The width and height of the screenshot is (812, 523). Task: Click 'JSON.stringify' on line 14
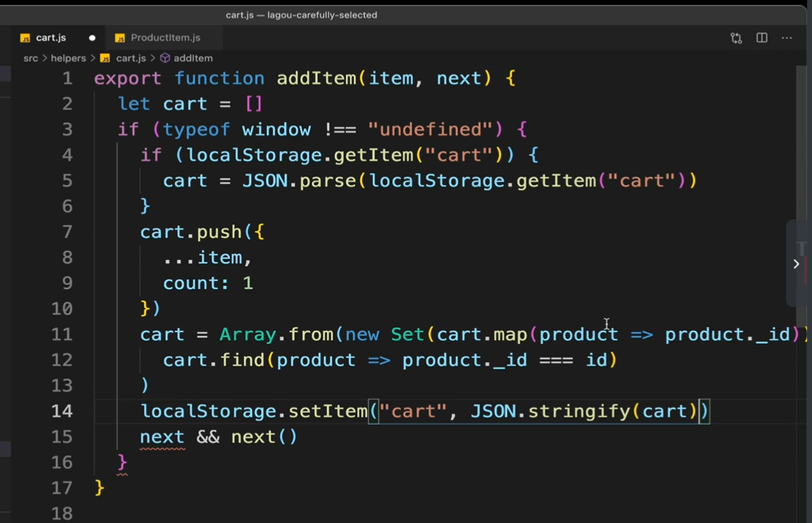(550, 411)
